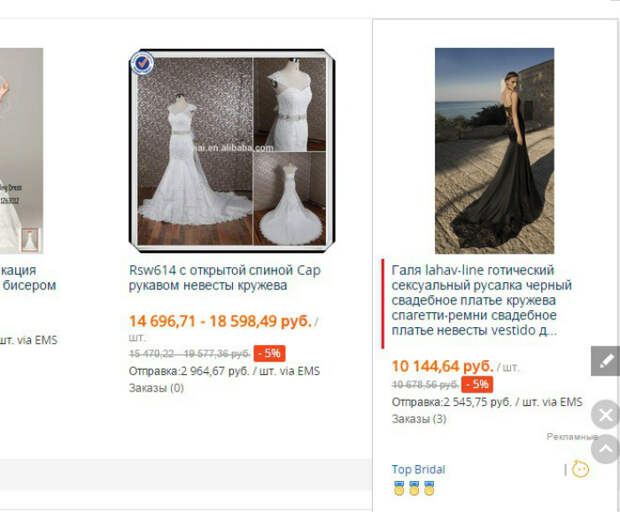Viewport: 620px width, 512px height.
Task: Close the floating side panel with X
Action: [x=605, y=415]
